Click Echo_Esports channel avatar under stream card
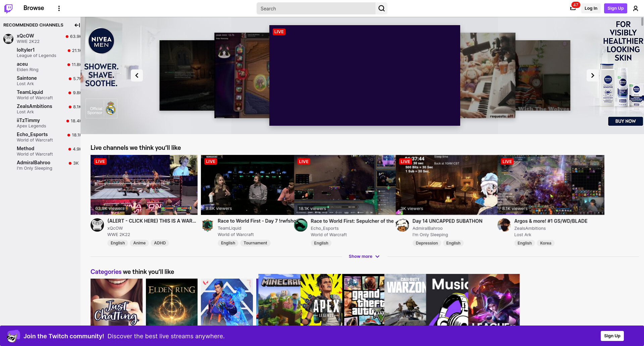Viewport: 644px width, 346px height. [301, 225]
